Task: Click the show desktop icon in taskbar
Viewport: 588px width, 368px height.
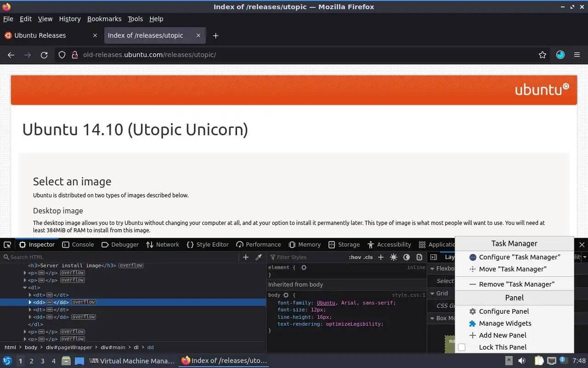Action: click(79, 361)
